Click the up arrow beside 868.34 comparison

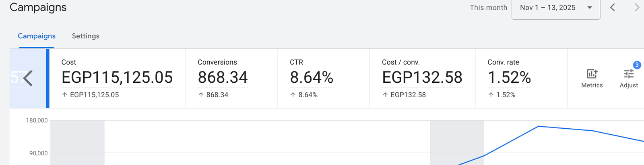201,95
